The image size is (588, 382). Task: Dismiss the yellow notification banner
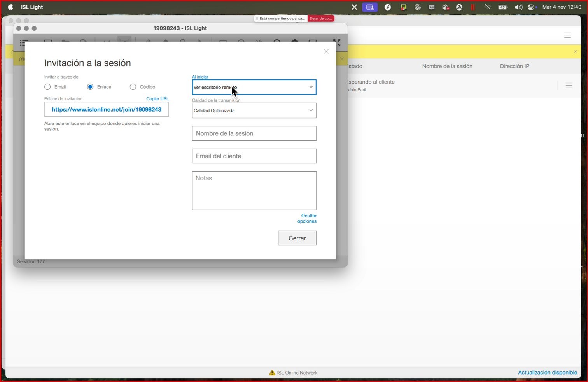[x=575, y=52]
